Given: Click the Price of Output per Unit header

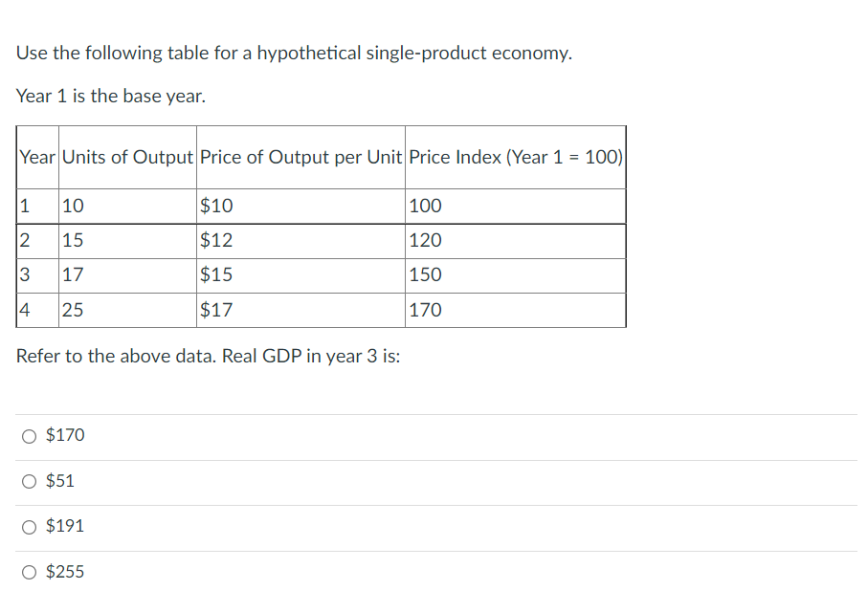Looking at the screenshot, I should tap(300, 157).
